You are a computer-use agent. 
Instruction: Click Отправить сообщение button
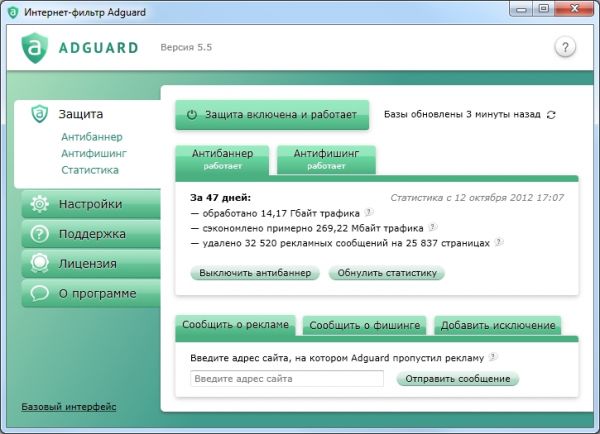(x=458, y=379)
